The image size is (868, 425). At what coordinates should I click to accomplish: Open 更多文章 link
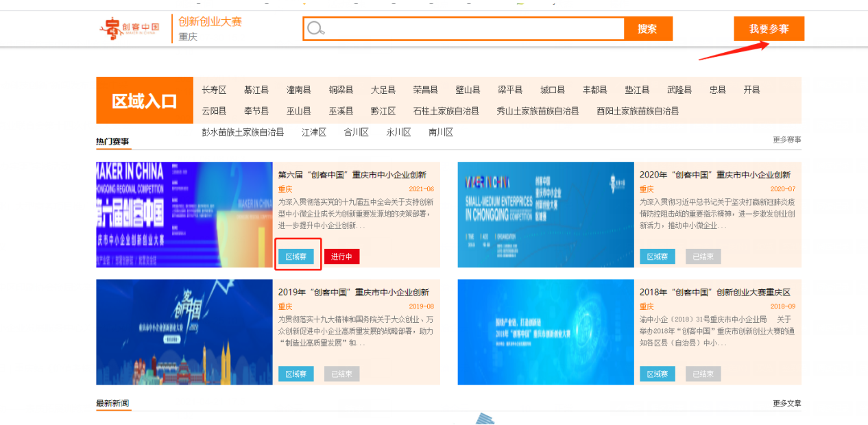787,403
